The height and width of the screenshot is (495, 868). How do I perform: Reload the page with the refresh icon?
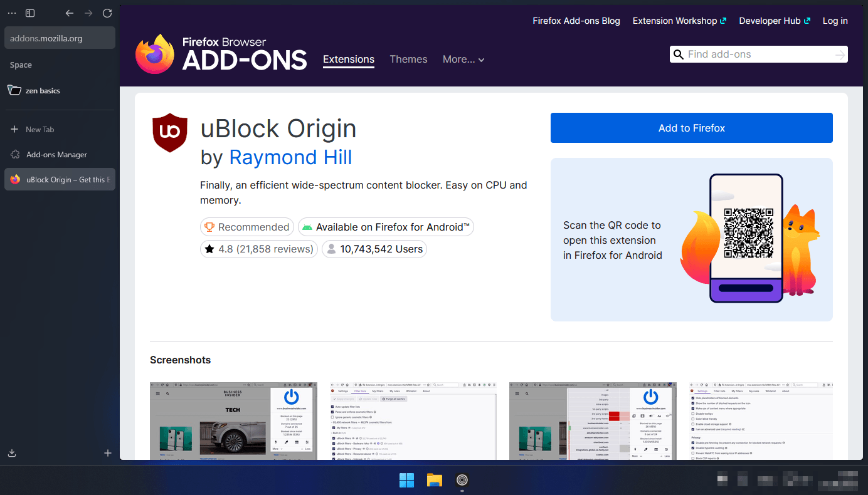107,13
